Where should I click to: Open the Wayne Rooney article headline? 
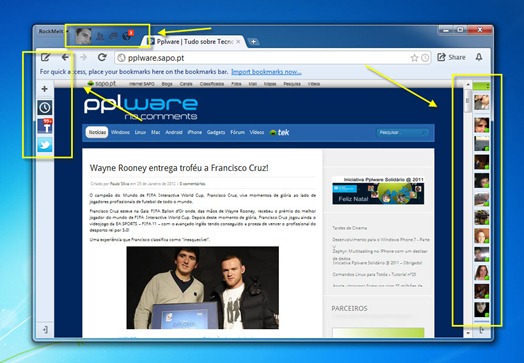point(179,168)
